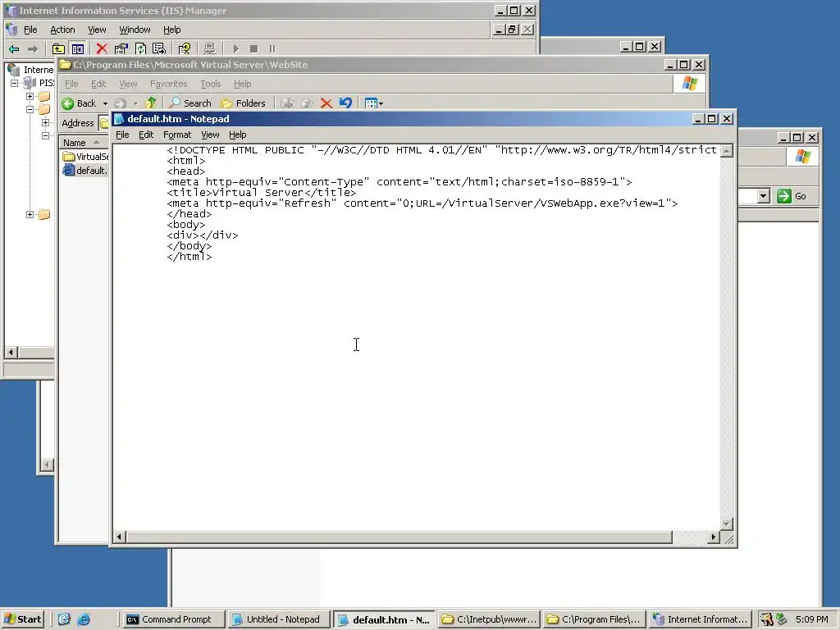Image resolution: width=840 pixels, height=630 pixels.
Task: Open Notepad's File menu
Action: coord(122,135)
